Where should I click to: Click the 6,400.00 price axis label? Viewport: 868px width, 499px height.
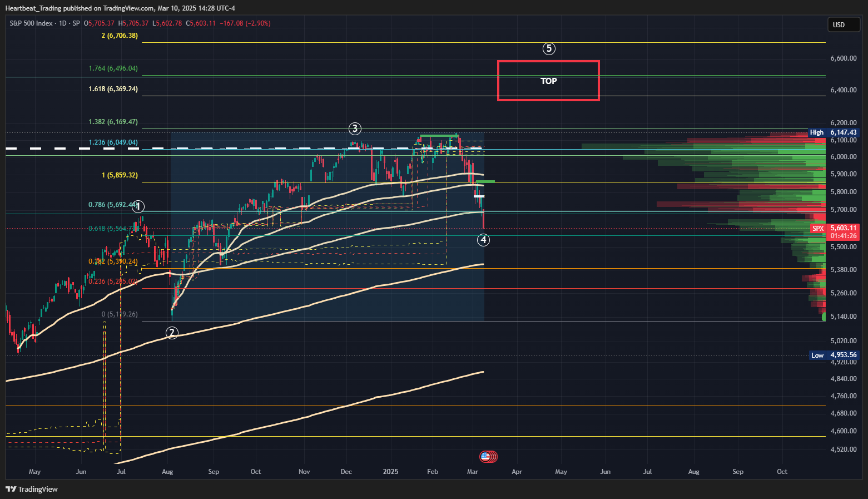tap(843, 90)
